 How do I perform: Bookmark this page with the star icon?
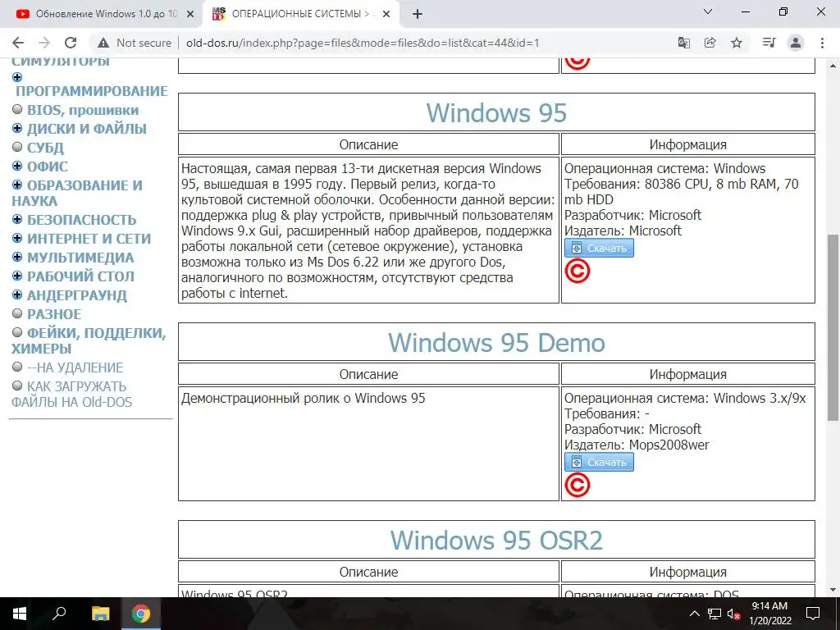737,43
